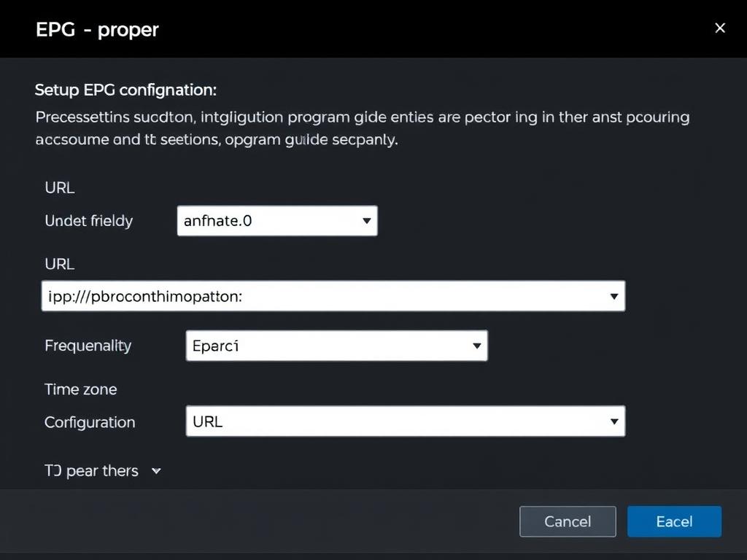Click the Time zone label

[x=81, y=389]
